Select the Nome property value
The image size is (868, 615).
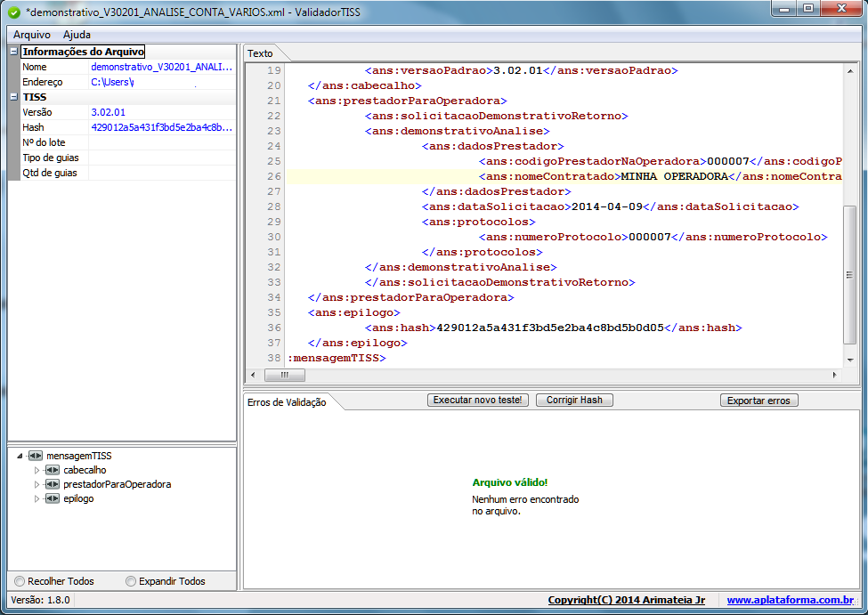pos(162,67)
